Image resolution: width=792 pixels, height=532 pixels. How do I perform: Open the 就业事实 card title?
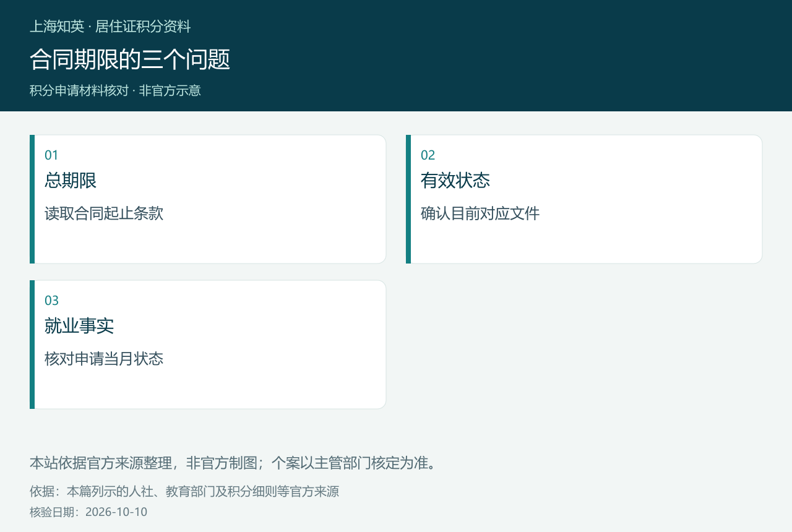pos(79,326)
